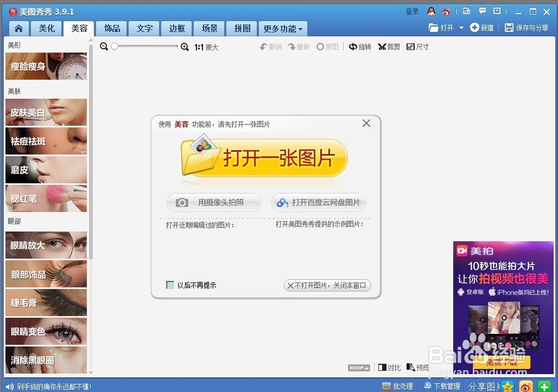Image resolution: width=558 pixels, height=392 pixels.
Task: Click the 打开 folder button
Action: 441,28
